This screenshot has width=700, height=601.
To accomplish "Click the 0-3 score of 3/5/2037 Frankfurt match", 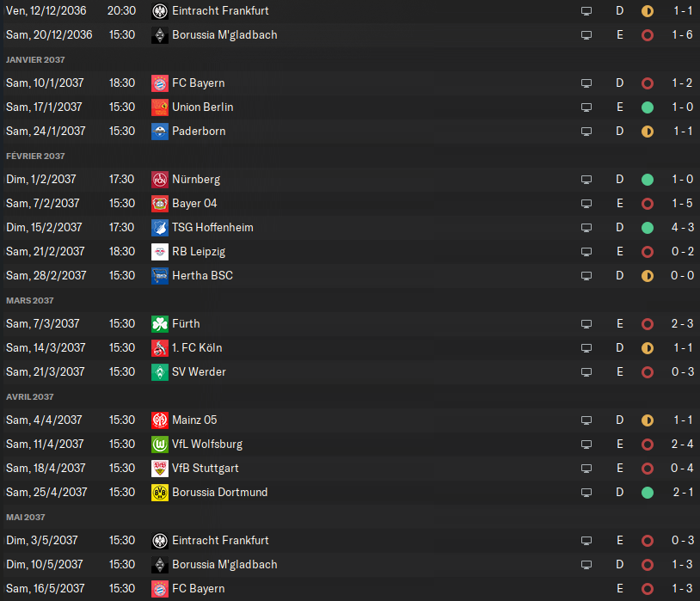I will [683, 541].
